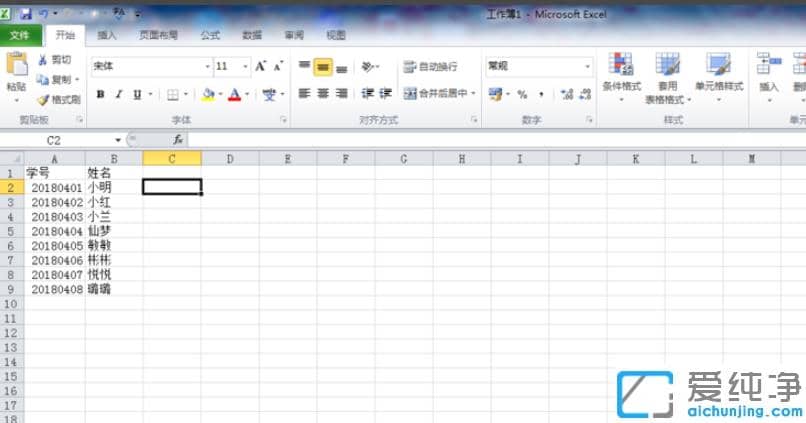806x423 pixels.
Task: Select column C header
Action: 172,159
